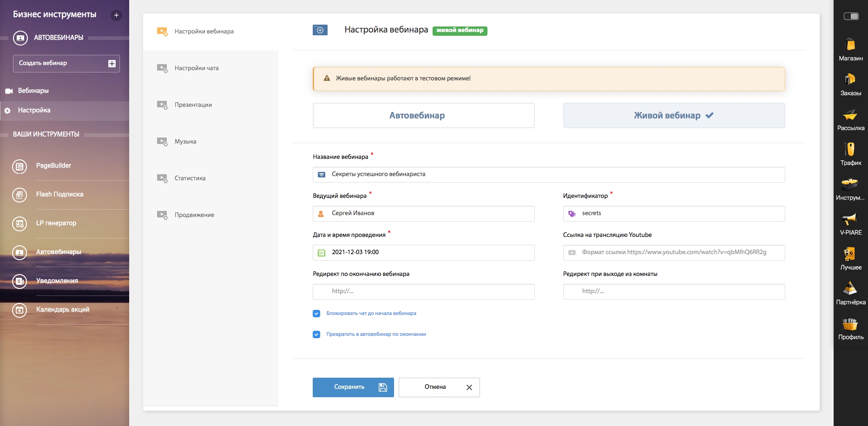Open Рассылка in the right dock
868x426 pixels.
(x=850, y=119)
